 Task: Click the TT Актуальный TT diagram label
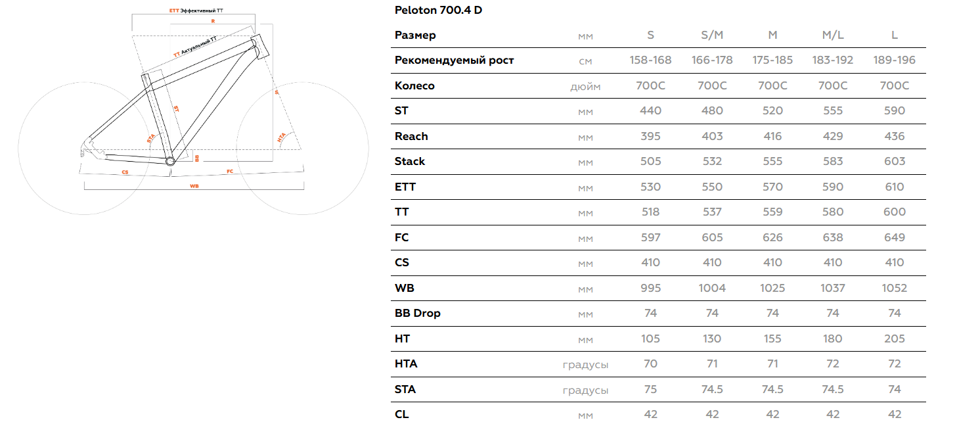coord(199,47)
